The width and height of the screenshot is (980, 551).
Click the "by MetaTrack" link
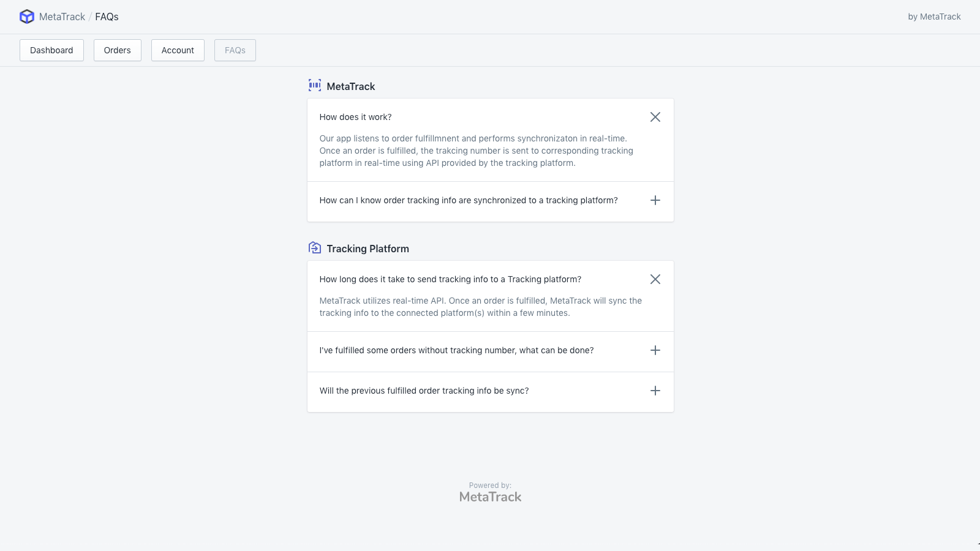[x=934, y=17]
